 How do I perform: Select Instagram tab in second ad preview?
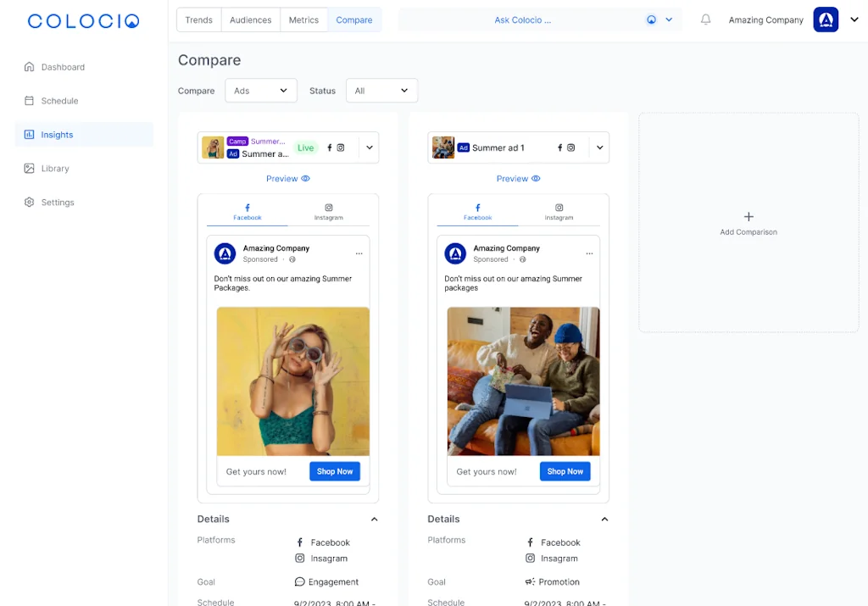pyautogui.click(x=559, y=212)
